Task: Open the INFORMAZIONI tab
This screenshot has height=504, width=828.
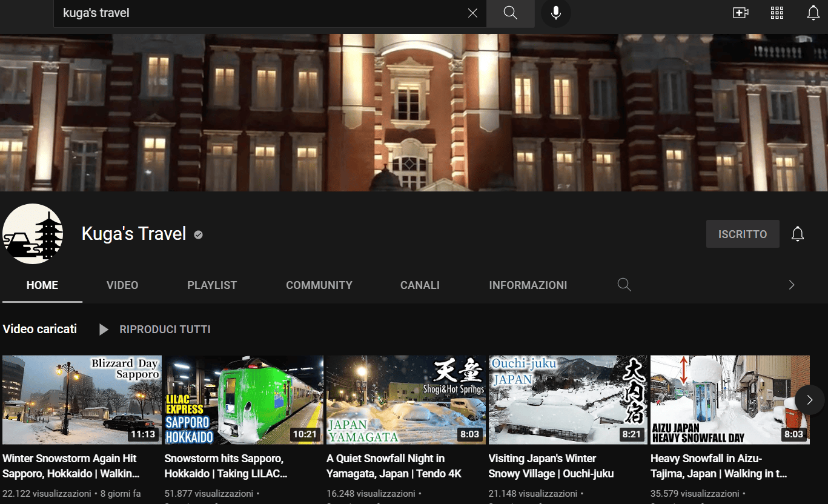Action: [528, 285]
